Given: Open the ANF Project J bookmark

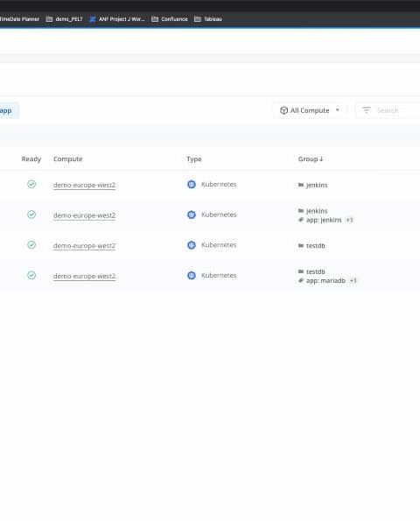Looking at the screenshot, I should tap(117, 19).
